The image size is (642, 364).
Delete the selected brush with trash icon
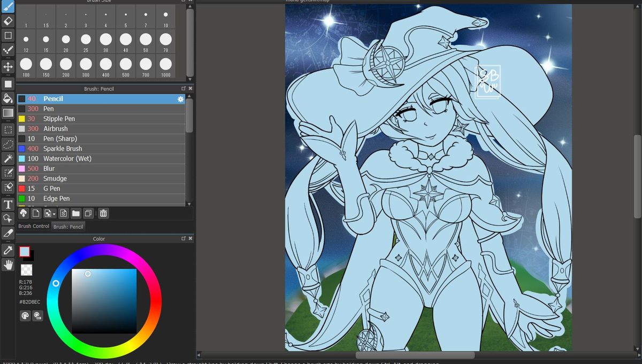click(104, 213)
